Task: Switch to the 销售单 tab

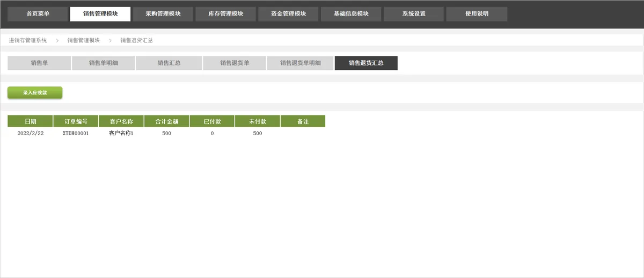Action: 39,63
